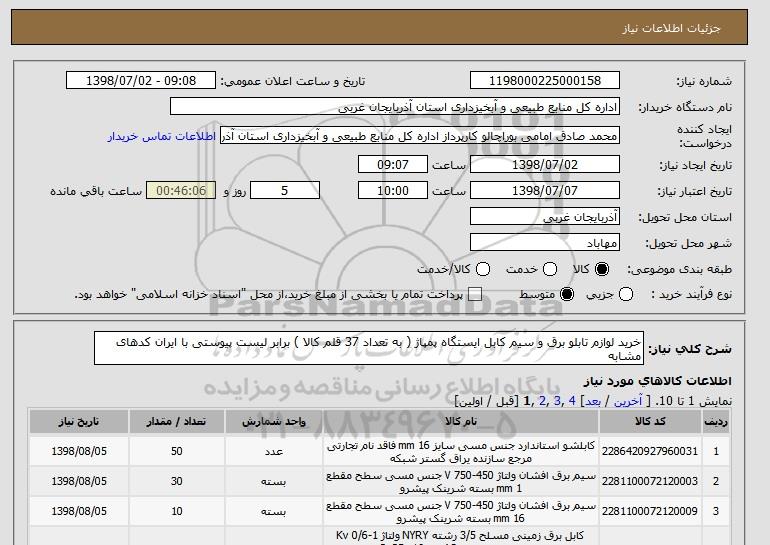This screenshot has height=545, width=770.
Task: Select the خدمت radio button
Action: [x=550, y=269]
